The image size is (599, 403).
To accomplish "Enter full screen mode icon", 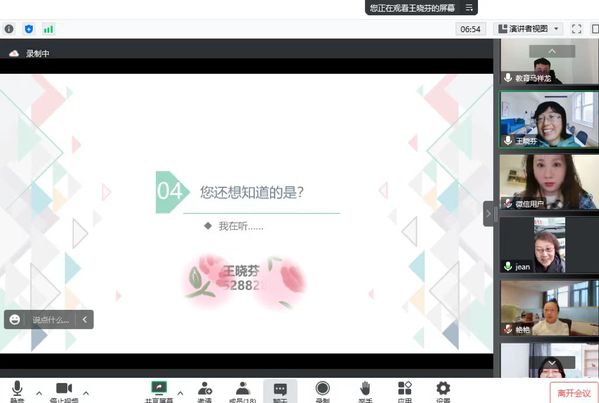I will pos(576,29).
